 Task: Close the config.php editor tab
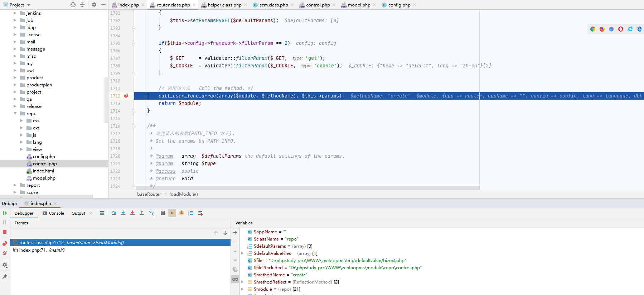(415, 5)
